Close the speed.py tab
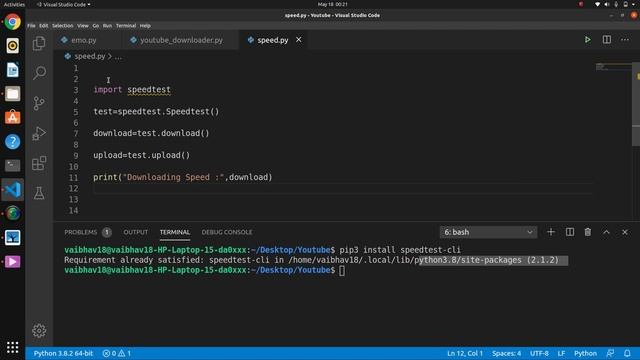The width and height of the screenshot is (640, 360). click(x=299, y=40)
